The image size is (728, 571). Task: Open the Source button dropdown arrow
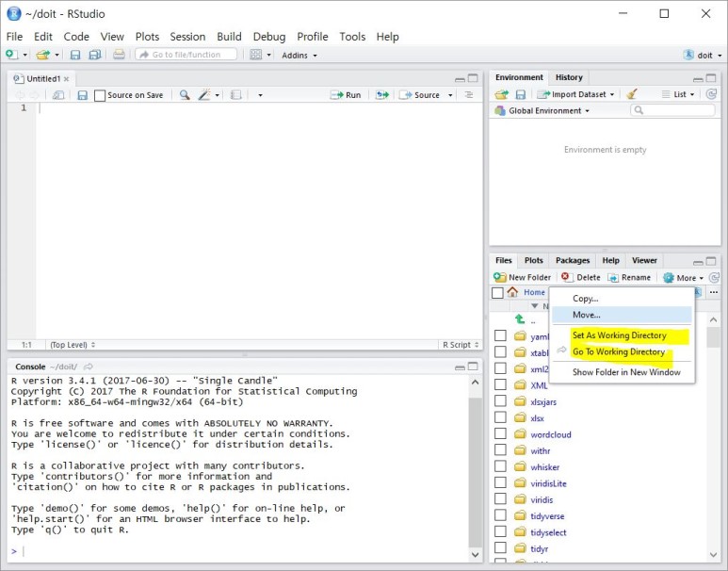pyautogui.click(x=450, y=95)
